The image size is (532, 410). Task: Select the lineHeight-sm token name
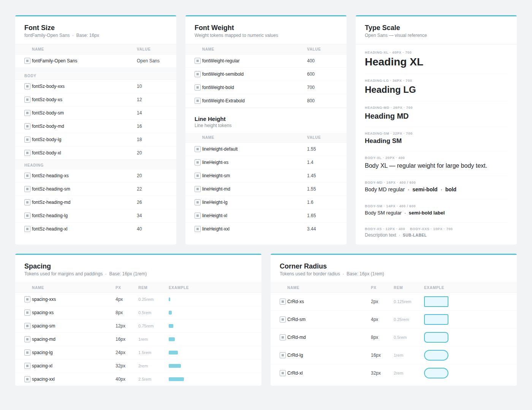click(216, 176)
